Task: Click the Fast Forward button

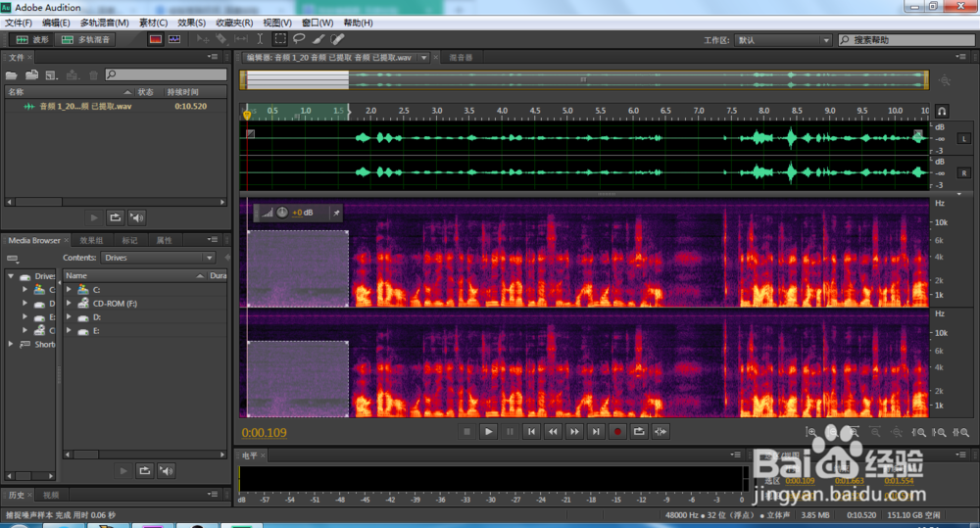Action: coord(574,431)
